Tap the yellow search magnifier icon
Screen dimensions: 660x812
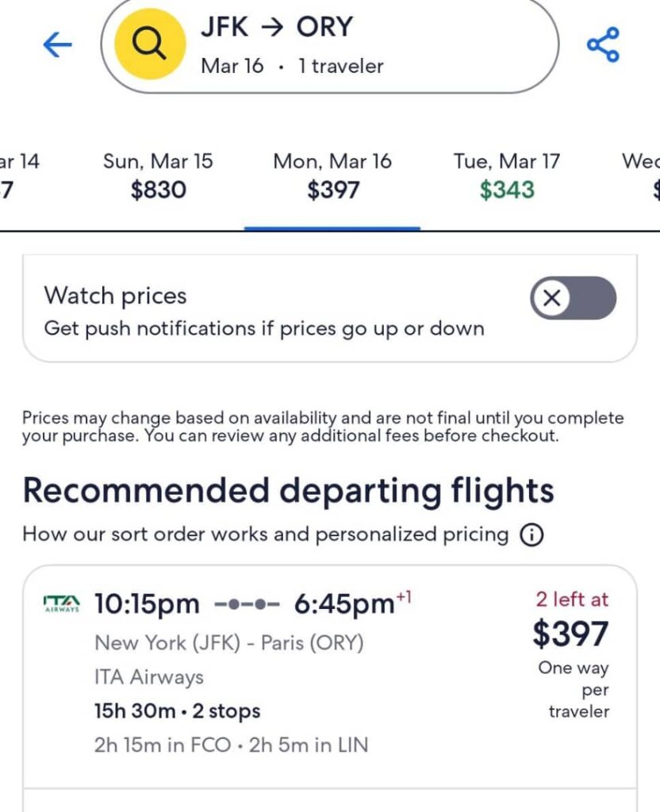click(x=149, y=45)
